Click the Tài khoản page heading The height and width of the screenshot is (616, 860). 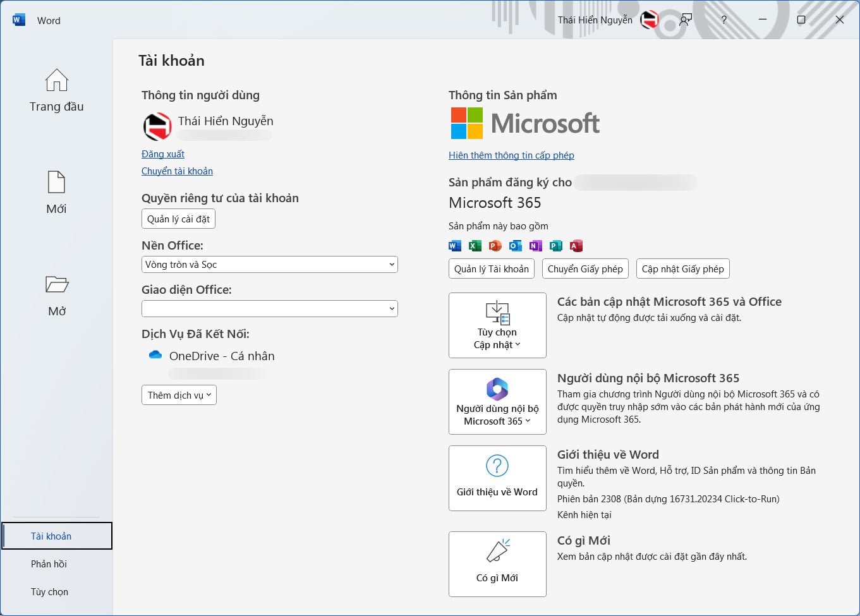click(x=171, y=61)
